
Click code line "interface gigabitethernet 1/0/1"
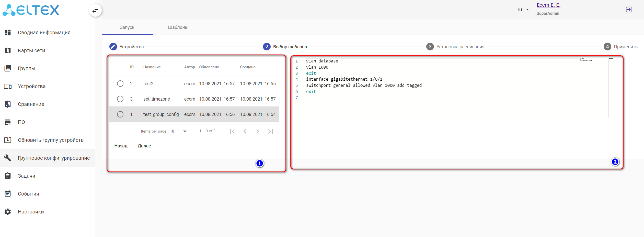[344, 79]
